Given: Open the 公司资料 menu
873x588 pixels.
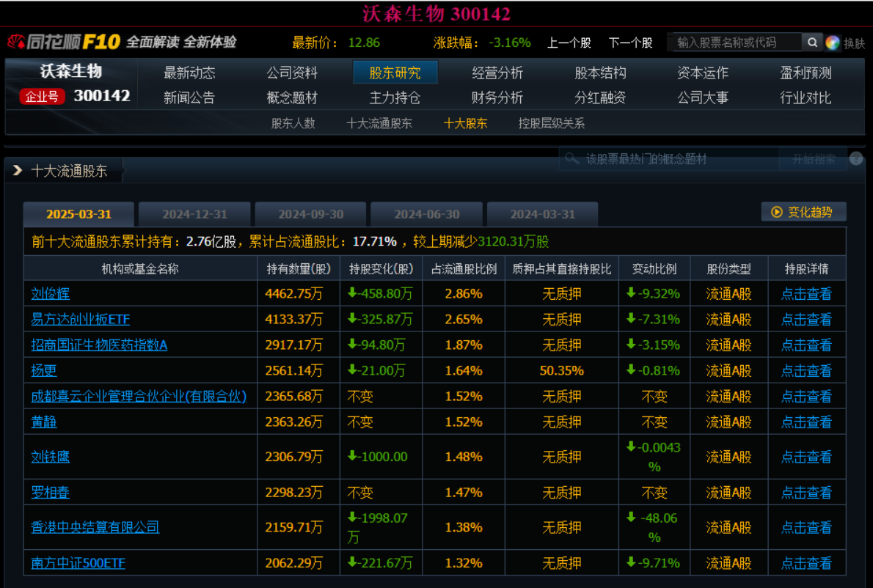Looking at the screenshot, I should 292,73.
